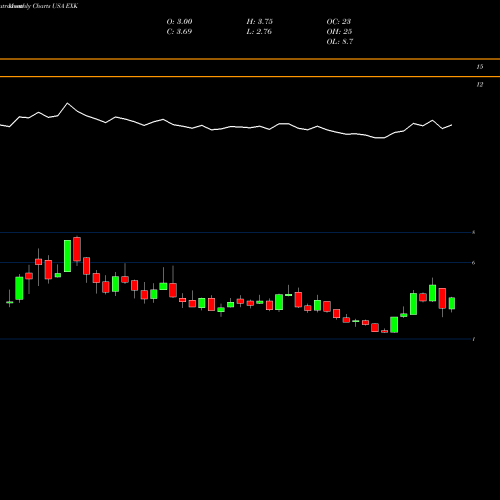The width and height of the screenshot is (500, 500).
Task: Click the '15' label under upper orange line
Action: [x=480, y=67]
